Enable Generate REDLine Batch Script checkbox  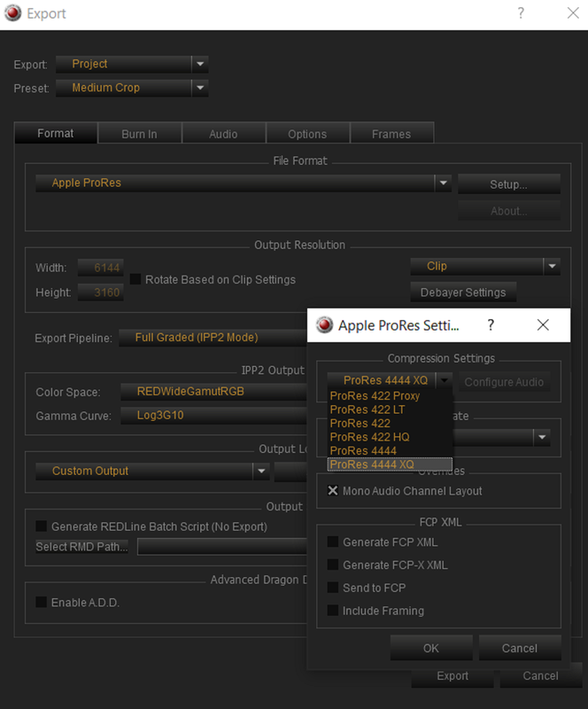[41, 526]
